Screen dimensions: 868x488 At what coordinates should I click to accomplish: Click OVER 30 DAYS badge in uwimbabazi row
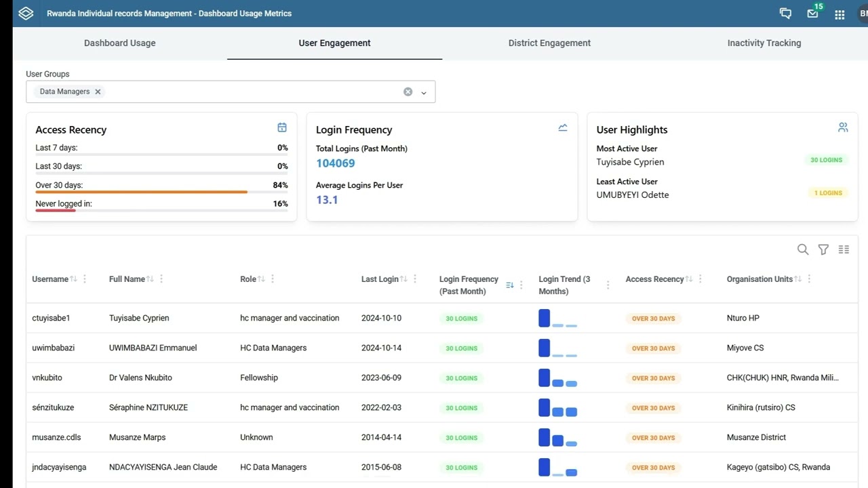pos(654,348)
